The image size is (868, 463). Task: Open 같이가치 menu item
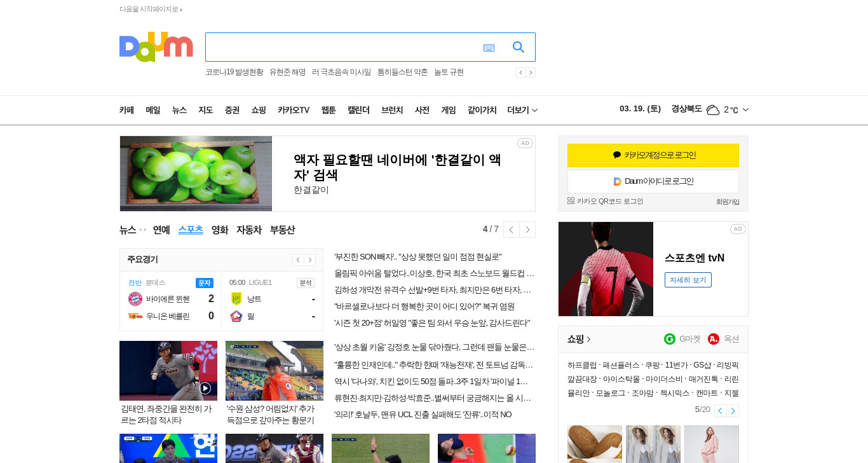(x=482, y=110)
